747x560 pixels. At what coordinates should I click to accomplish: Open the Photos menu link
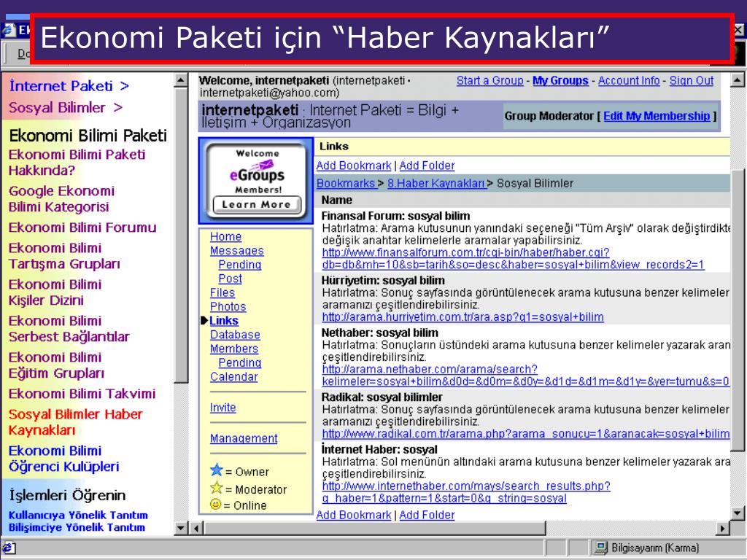click(x=228, y=307)
